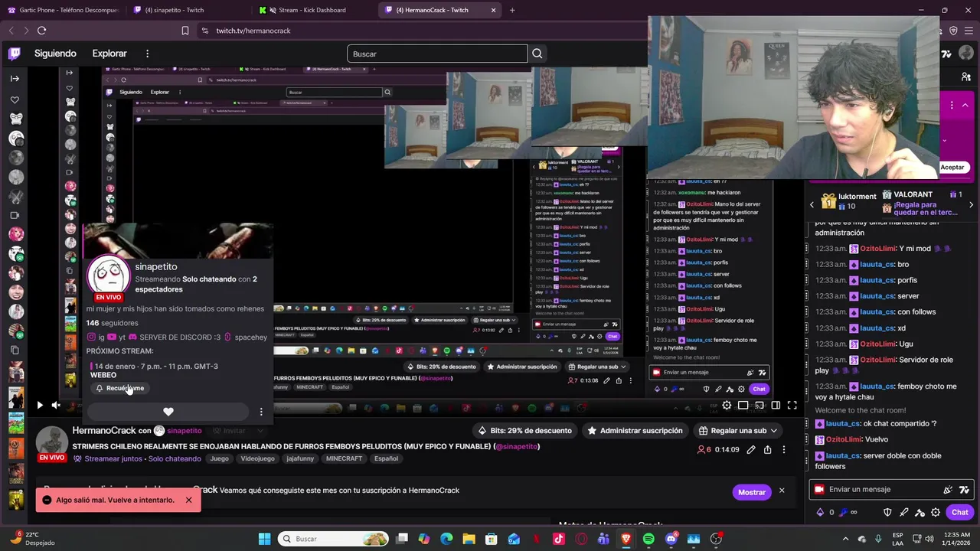Click Aceptar in the top-right prompt
Screen dimensions: 980x551
click(x=952, y=167)
